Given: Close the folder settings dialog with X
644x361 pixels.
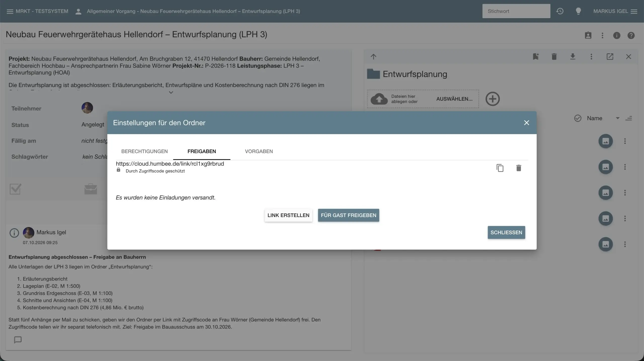Looking at the screenshot, I should pyautogui.click(x=527, y=123).
